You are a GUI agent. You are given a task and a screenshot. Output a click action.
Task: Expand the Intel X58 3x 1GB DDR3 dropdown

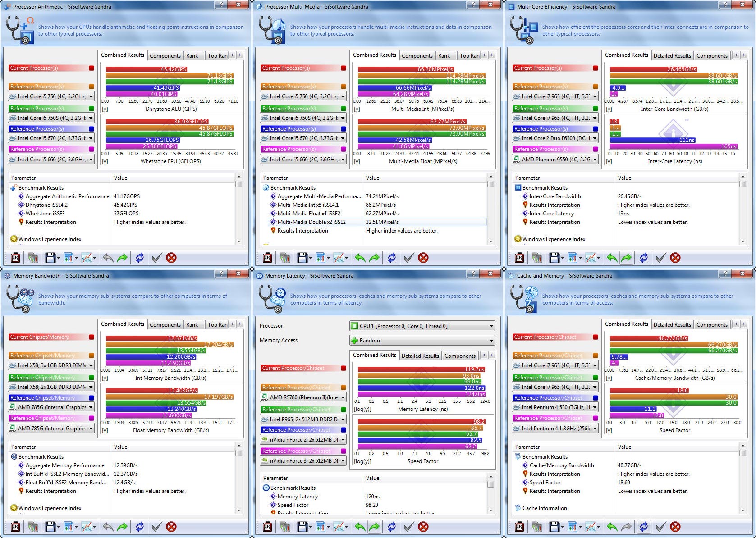point(51,365)
